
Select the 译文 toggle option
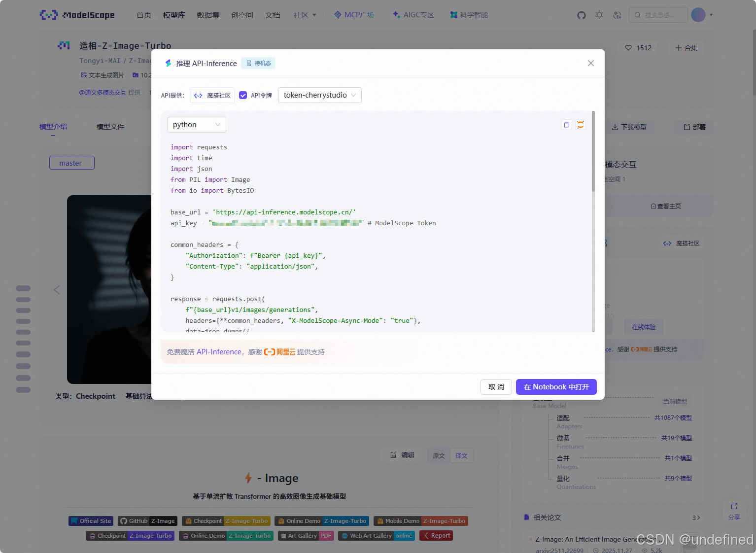coord(462,455)
